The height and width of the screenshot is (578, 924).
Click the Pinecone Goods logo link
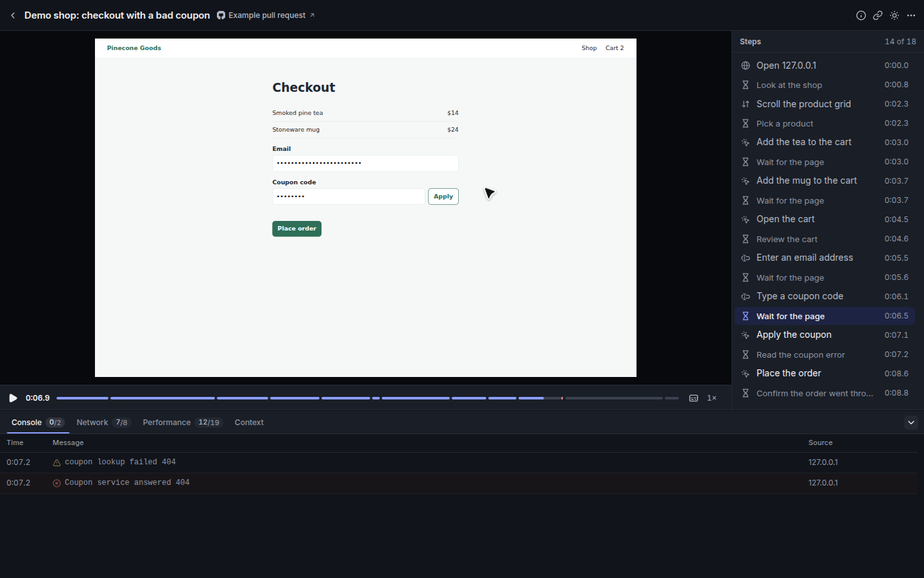[x=134, y=48]
